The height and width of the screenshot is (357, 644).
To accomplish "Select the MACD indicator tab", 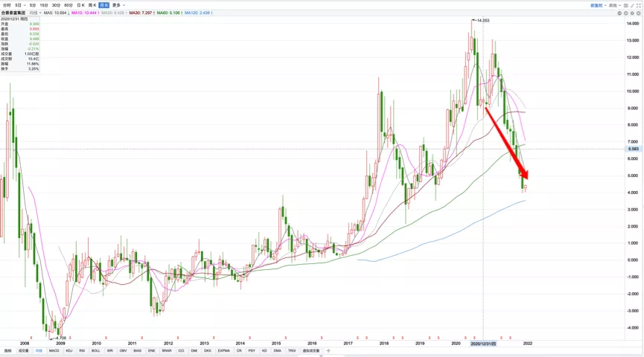I will (54, 351).
